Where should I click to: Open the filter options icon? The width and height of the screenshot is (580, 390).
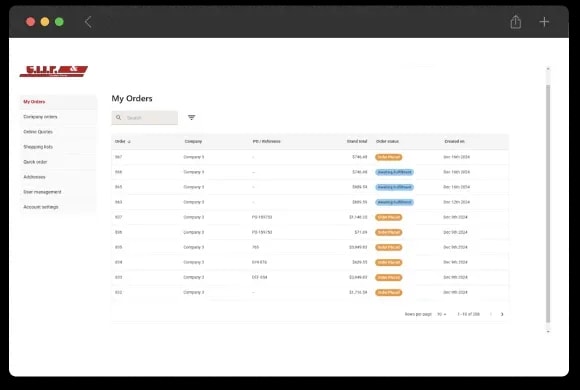coord(191,117)
